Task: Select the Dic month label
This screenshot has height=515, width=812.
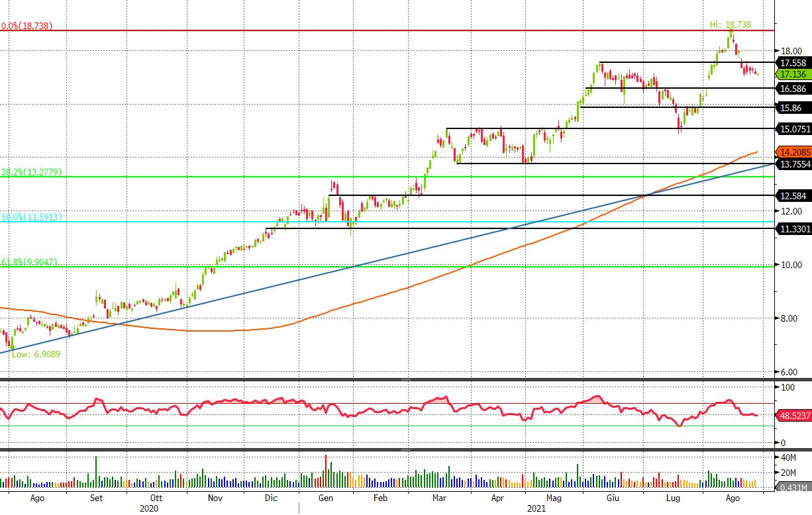Action: point(271,498)
